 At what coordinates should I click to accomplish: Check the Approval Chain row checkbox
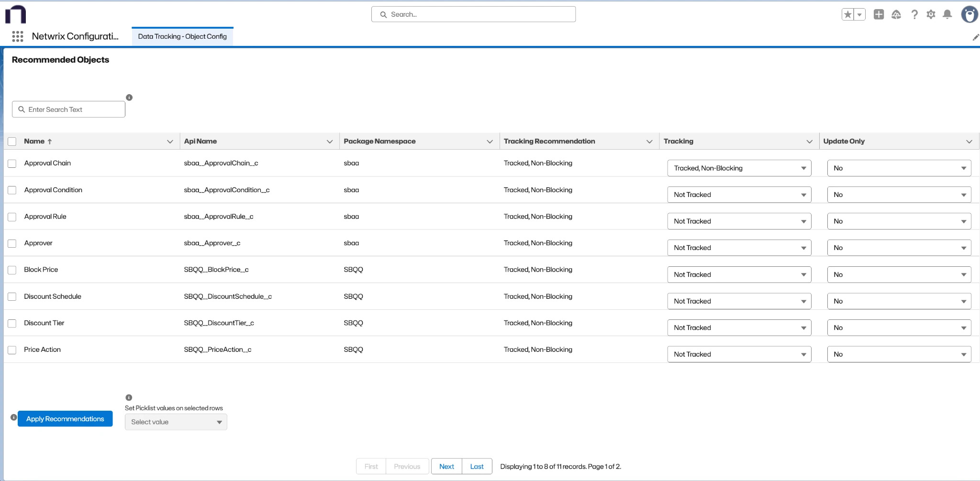pyautogui.click(x=12, y=163)
